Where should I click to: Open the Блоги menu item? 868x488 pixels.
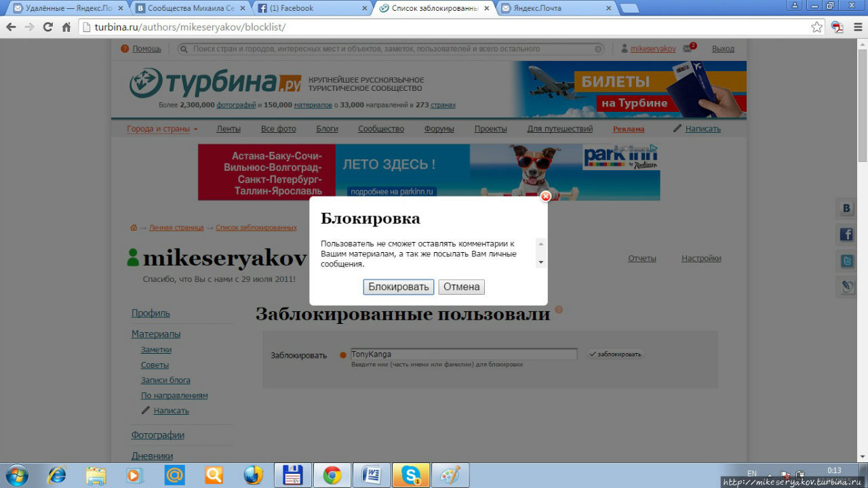[x=327, y=129]
